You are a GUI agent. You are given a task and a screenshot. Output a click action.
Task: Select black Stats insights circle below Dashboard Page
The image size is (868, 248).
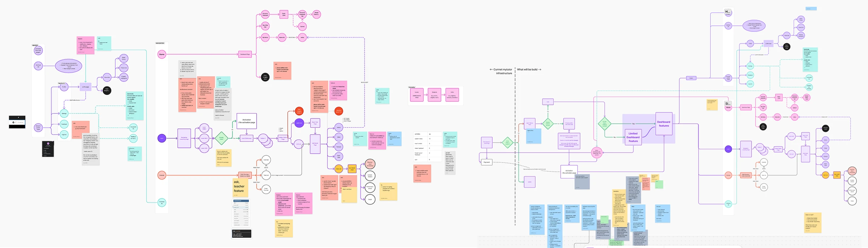[x=265, y=77]
